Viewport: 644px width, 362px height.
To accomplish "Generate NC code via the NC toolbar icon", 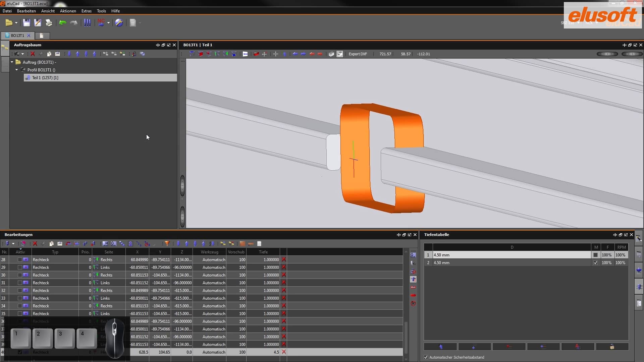I will [x=102, y=23].
